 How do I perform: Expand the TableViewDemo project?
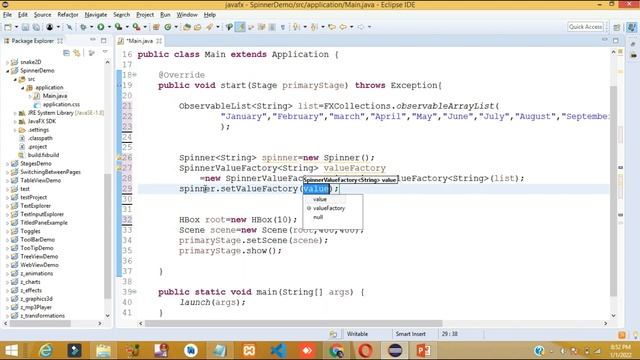7,180
